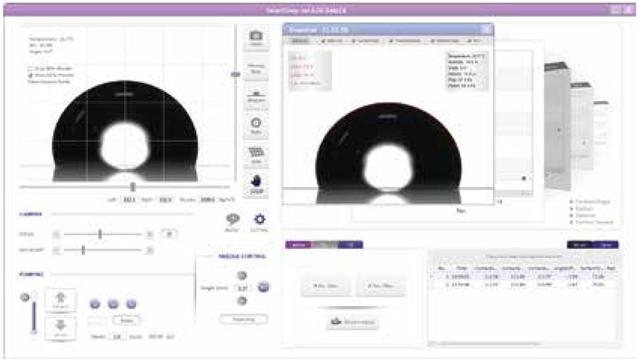This screenshot has width=641, height=364.
Task: Click the camera snapshot icon button
Action: click(256, 38)
